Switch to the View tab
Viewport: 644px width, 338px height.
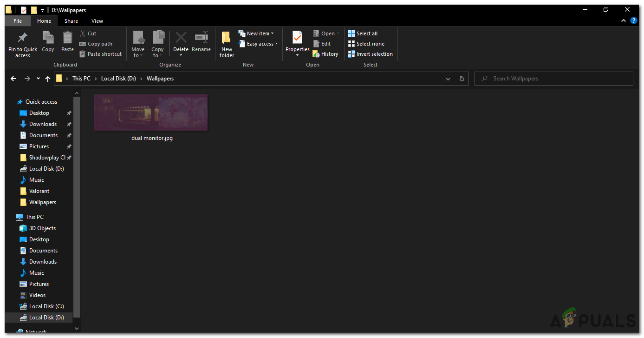97,20
